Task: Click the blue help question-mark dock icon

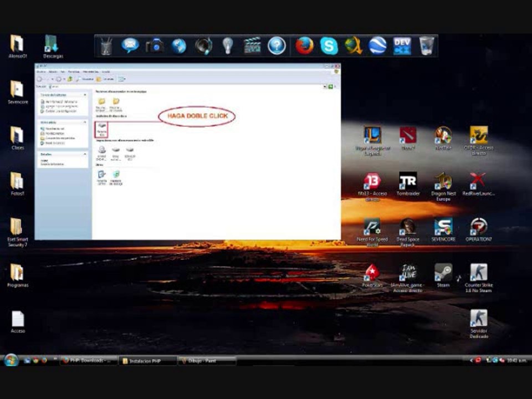Action: (x=277, y=46)
